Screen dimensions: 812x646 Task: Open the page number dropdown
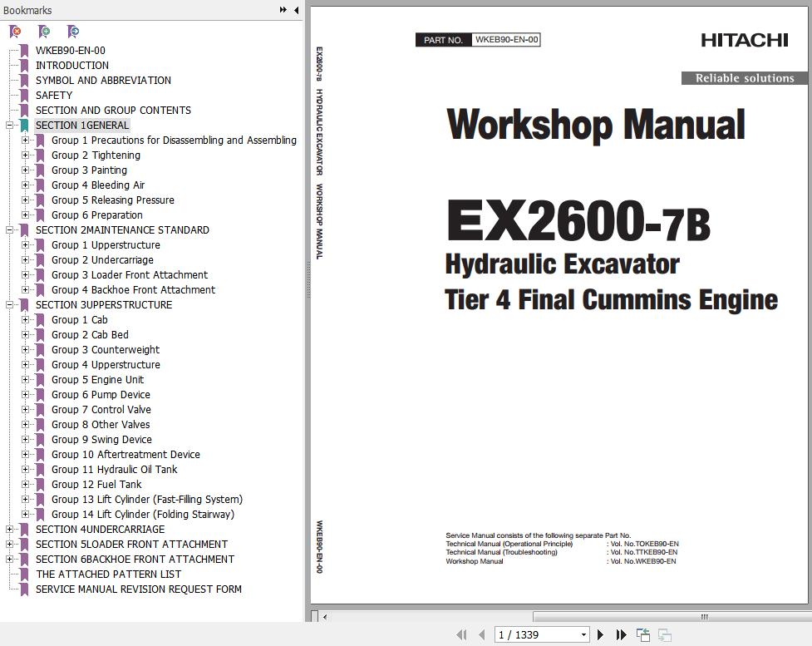tap(583, 634)
